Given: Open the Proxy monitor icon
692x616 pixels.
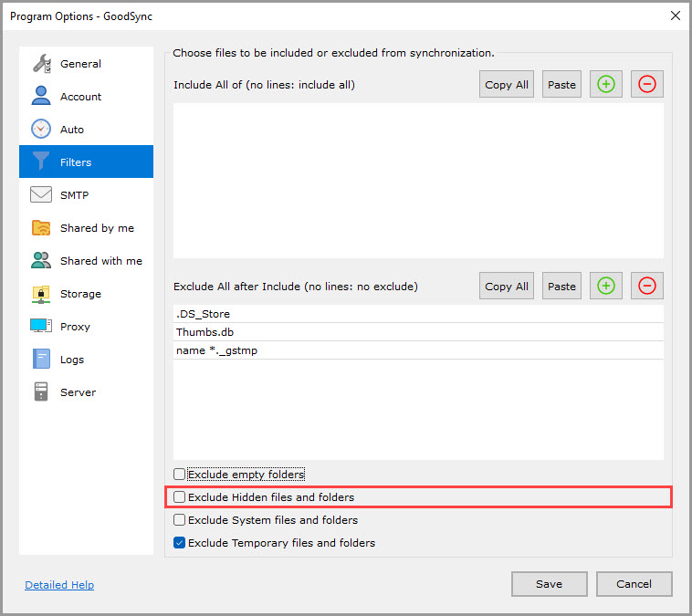Looking at the screenshot, I should (41, 326).
